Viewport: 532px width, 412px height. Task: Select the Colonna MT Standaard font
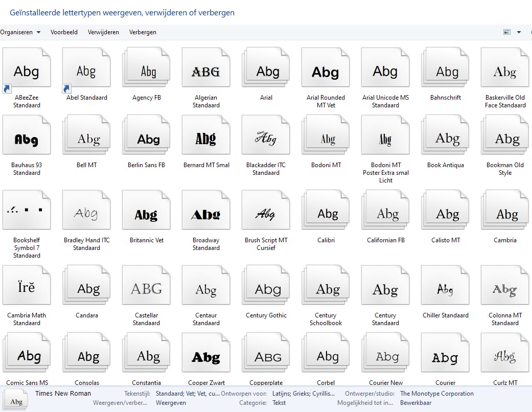pos(505,285)
